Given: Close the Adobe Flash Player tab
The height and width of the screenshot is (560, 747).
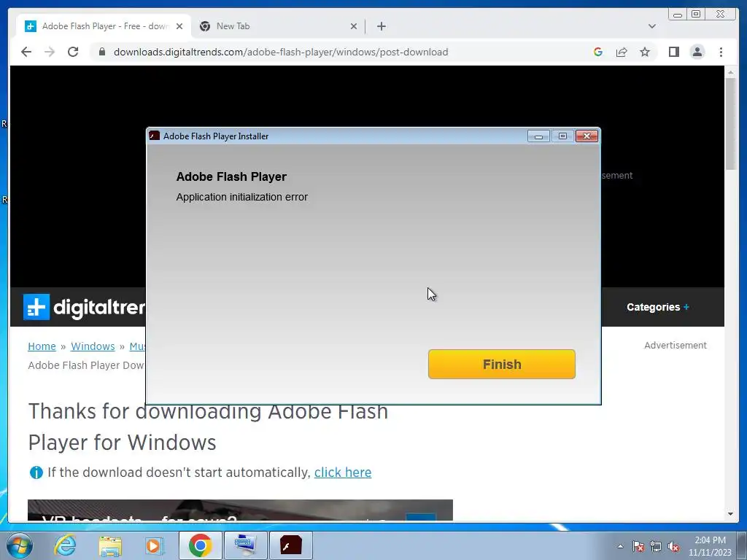Looking at the screenshot, I should pos(179,26).
